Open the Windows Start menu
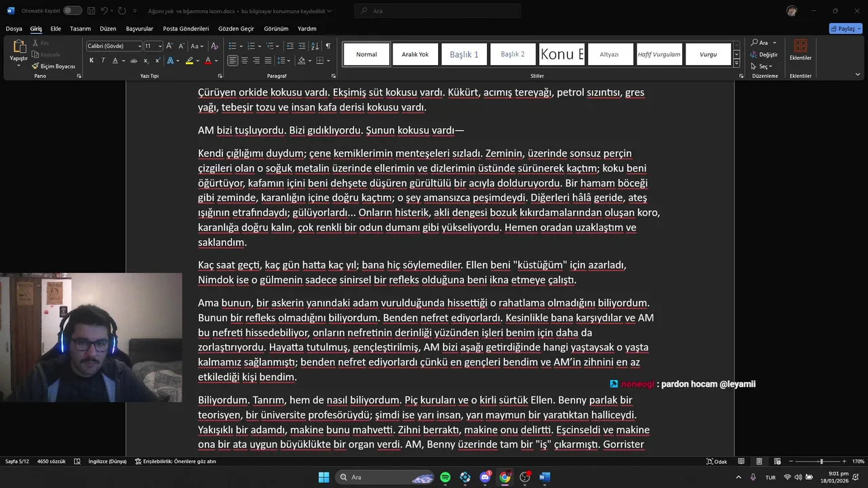 tap(323, 477)
